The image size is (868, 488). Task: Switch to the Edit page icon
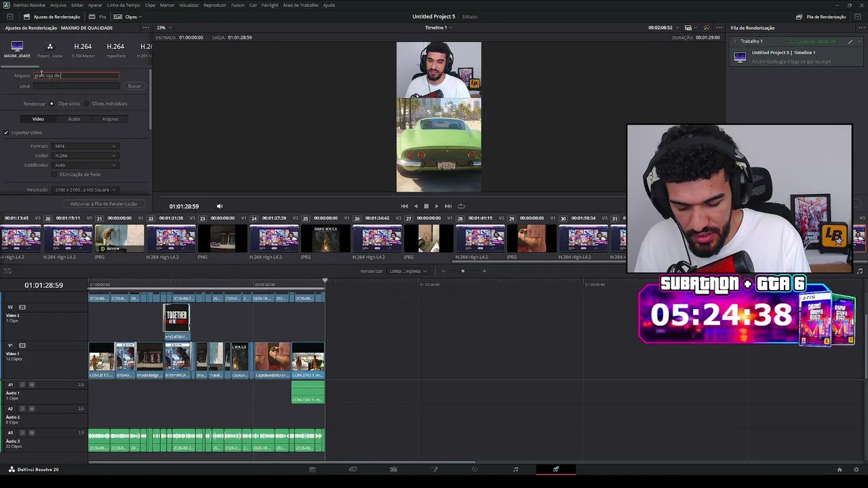[x=393, y=469]
